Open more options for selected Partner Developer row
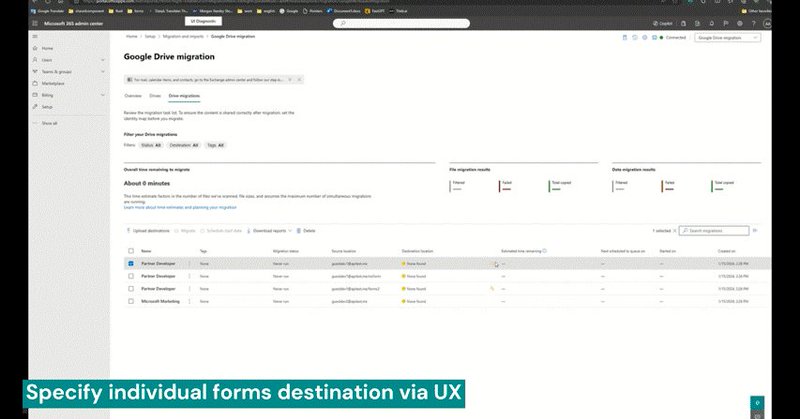Screen dimensions: 800x419 pyautogui.click(x=189, y=264)
